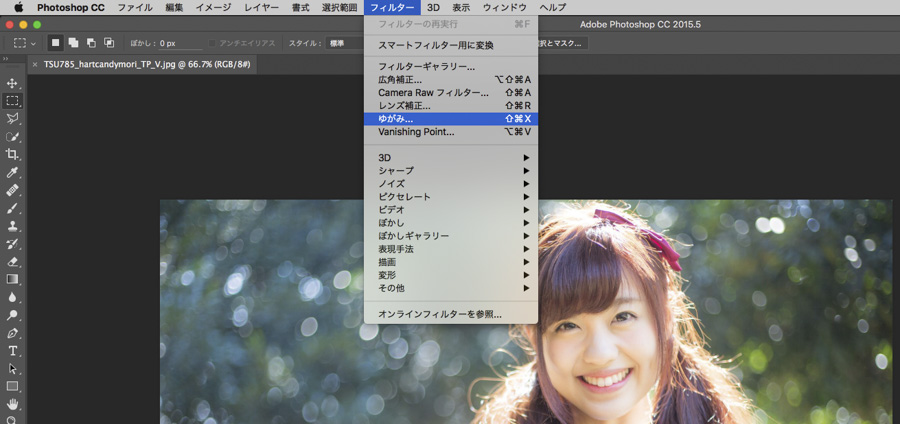This screenshot has width=900, height=424.
Task: Expand the 3D filter submenu
Action: (451, 157)
